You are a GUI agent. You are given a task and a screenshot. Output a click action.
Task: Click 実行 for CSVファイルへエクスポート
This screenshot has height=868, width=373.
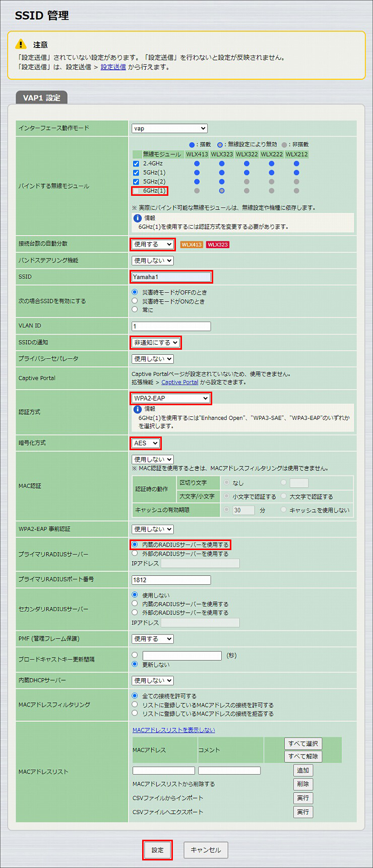303,812
